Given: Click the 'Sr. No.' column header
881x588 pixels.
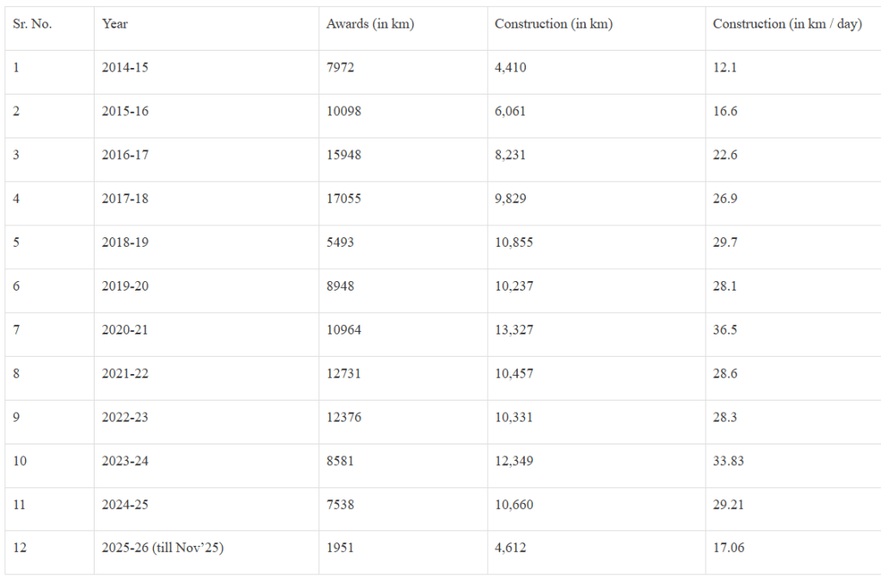Looking at the screenshot, I should coord(33,24).
